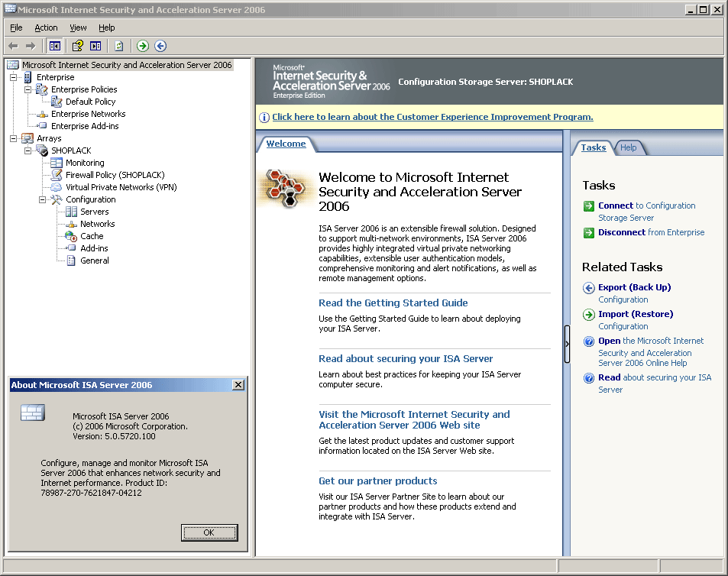Open Read the Getting Started Guide link
This screenshot has width=728, height=576.
coord(393,303)
